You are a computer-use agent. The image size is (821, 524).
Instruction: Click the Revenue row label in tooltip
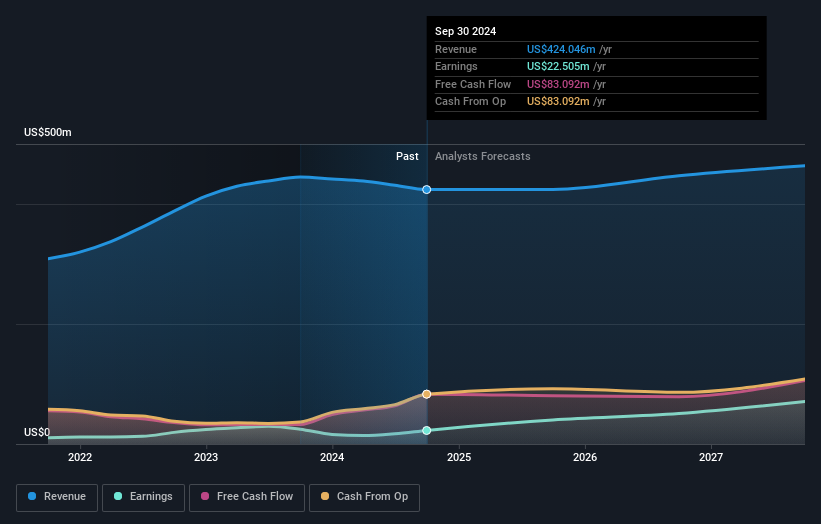click(x=456, y=49)
